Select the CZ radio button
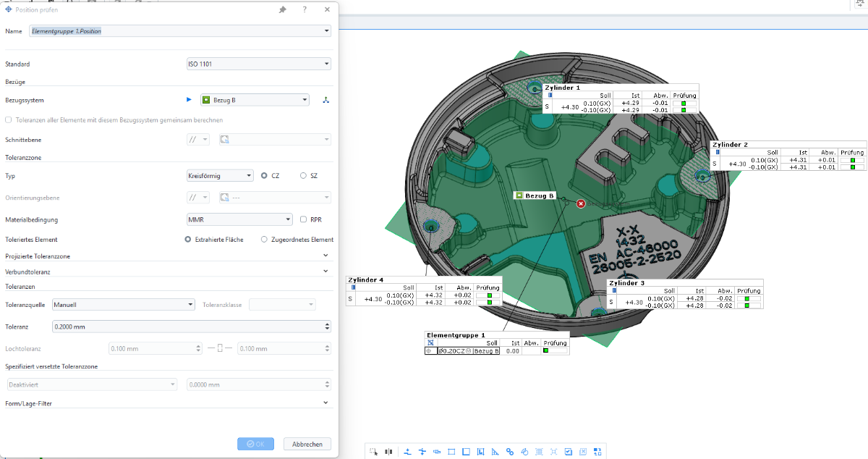Image resolution: width=868 pixels, height=459 pixels. click(265, 176)
